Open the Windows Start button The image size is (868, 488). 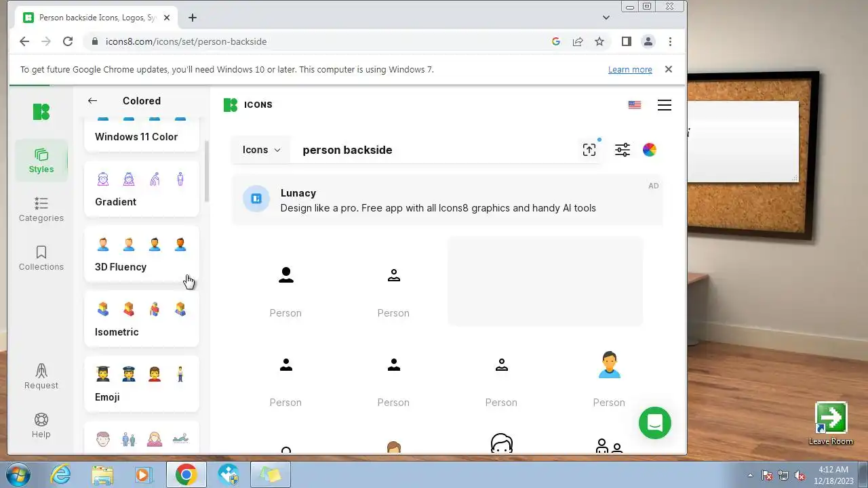click(18, 474)
